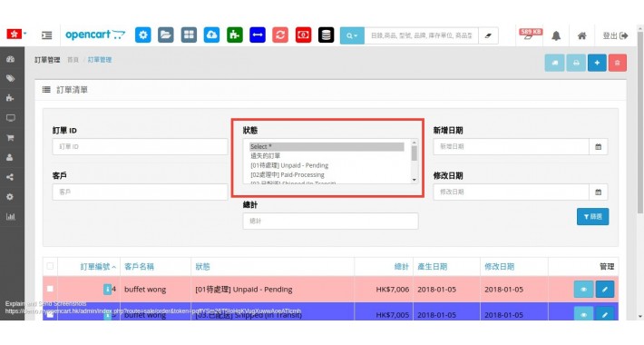Open the green puzzle extensions shortcut
The image size is (644, 345).
point(235,35)
